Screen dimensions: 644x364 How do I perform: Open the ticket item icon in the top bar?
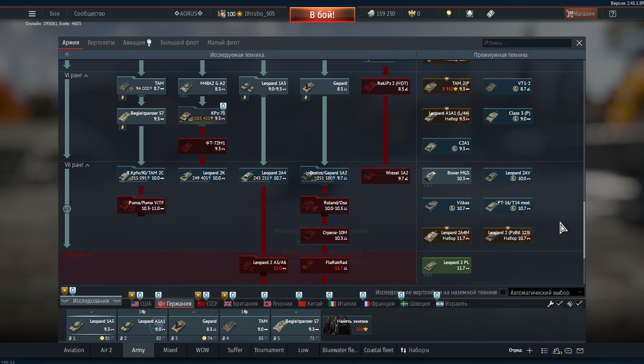[x=491, y=14]
